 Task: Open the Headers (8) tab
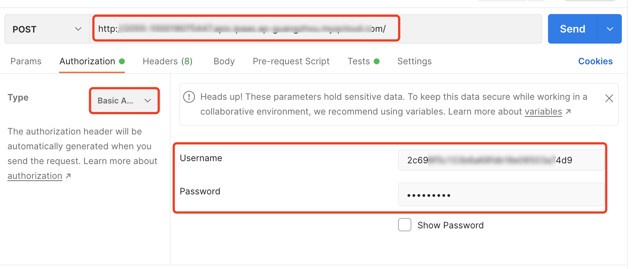(x=168, y=61)
